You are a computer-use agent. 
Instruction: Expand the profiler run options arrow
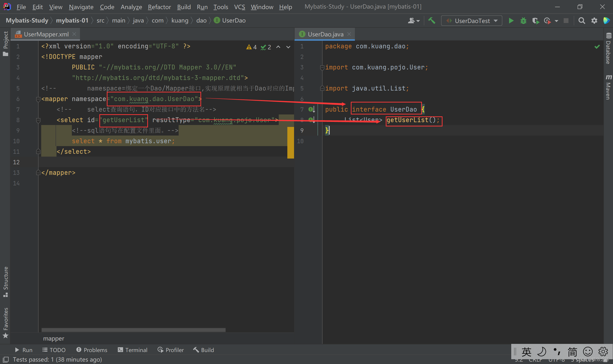[x=556, y=21]
